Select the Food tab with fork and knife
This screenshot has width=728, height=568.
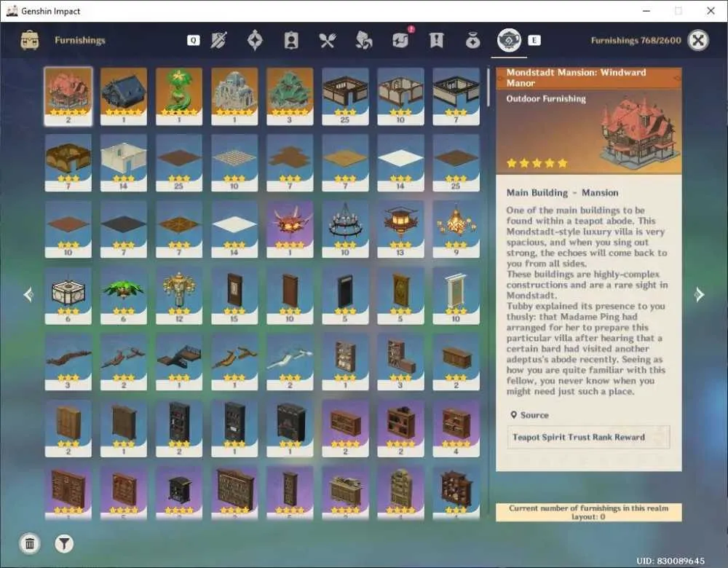click(x=328, y=41)
